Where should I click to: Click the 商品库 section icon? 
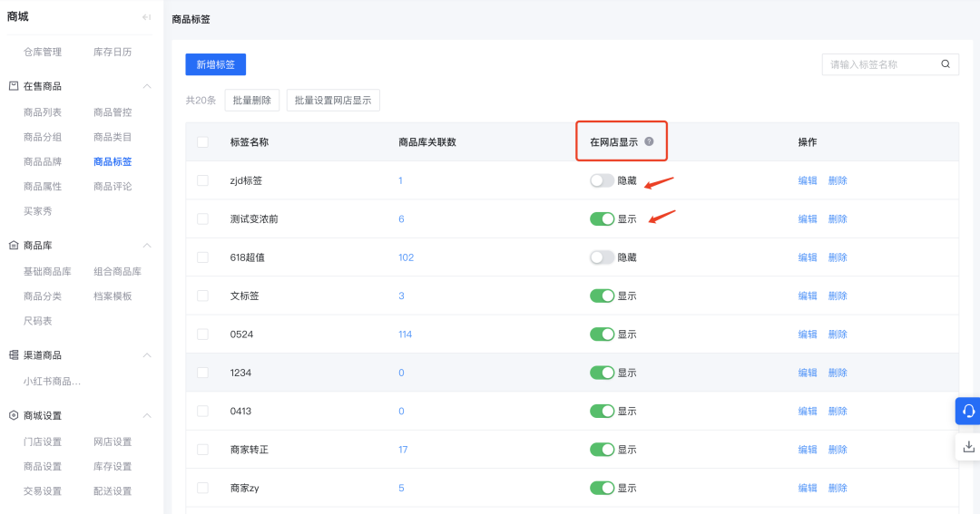(x=13, y=246)
